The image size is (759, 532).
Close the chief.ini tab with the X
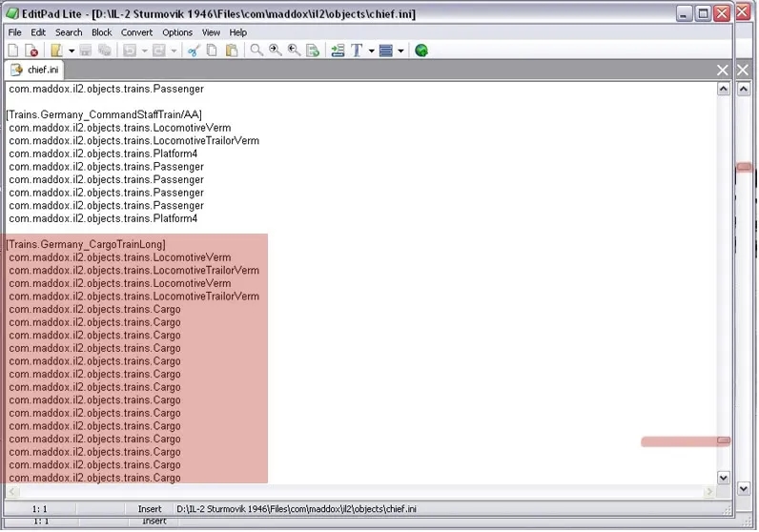point(722,71)
